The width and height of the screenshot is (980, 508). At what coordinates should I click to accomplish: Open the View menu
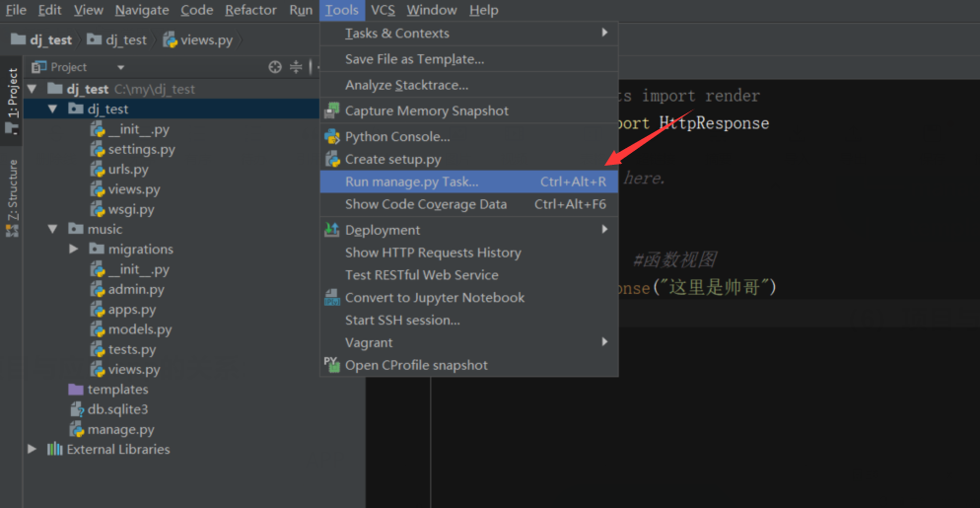point(89,10)
